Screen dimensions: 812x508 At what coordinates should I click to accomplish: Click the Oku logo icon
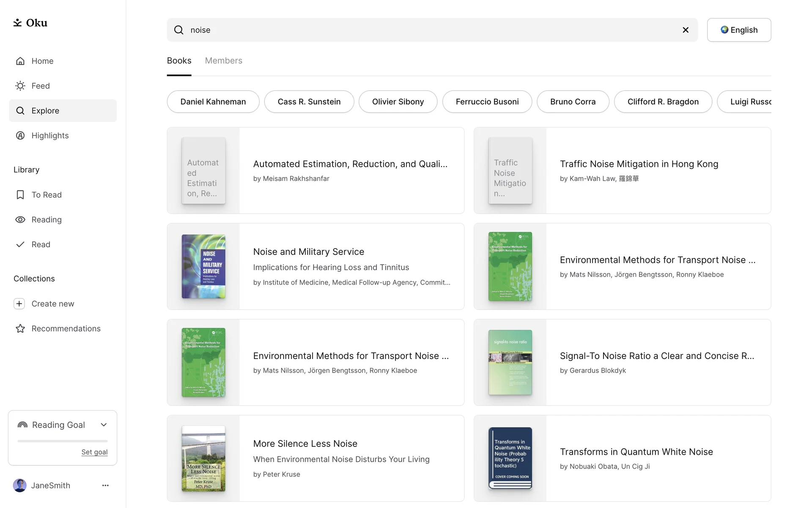click(x=17, y=23)
